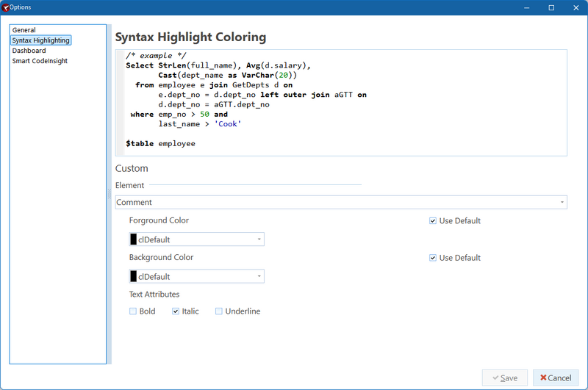Click 'left outer join' text in preview
The width and height of the screenshot is (588, 390).
click(x=295, y=95)
